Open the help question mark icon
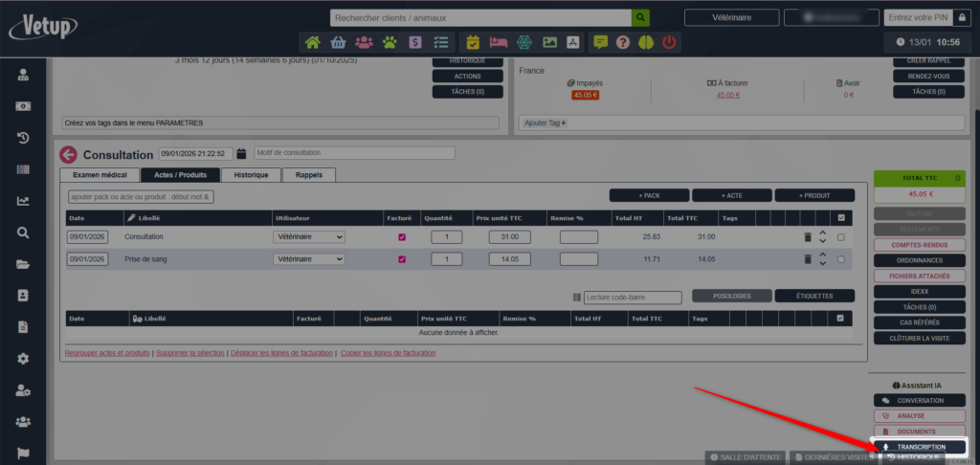 (623, 42)
